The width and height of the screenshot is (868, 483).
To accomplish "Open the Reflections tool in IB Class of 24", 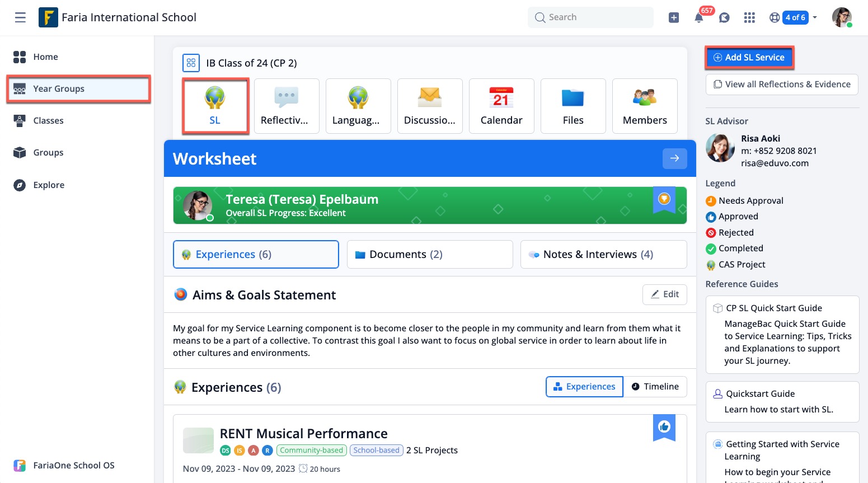I will coord(287,106).
